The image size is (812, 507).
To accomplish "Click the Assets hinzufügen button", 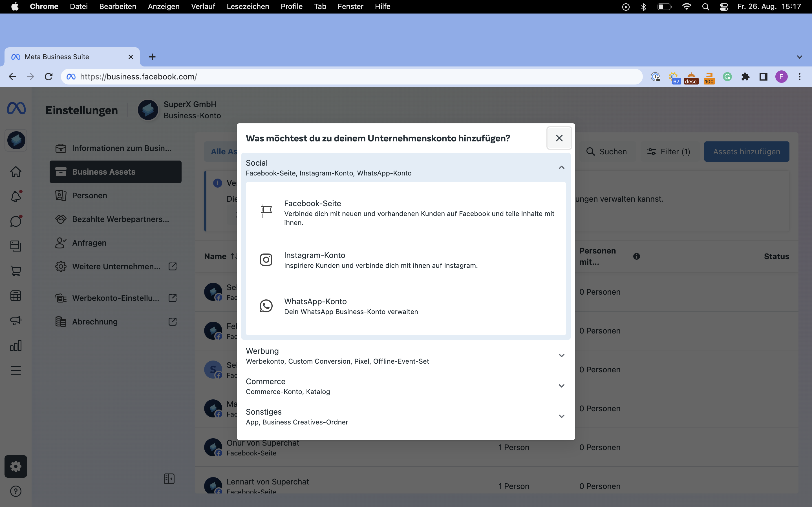I will [x=747, y=152].
